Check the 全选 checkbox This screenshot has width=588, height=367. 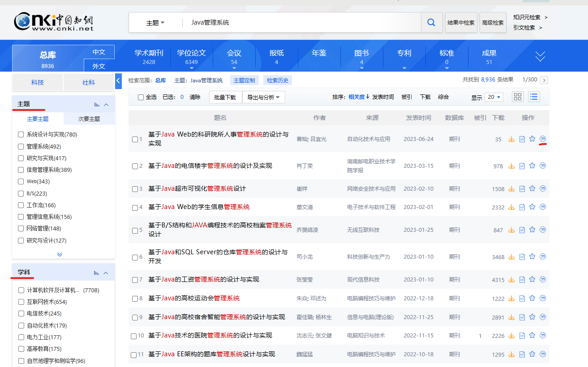pos(141,97)
